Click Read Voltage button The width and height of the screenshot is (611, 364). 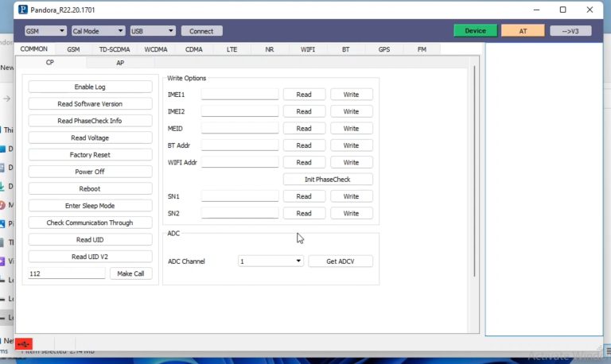coord(90,137)
